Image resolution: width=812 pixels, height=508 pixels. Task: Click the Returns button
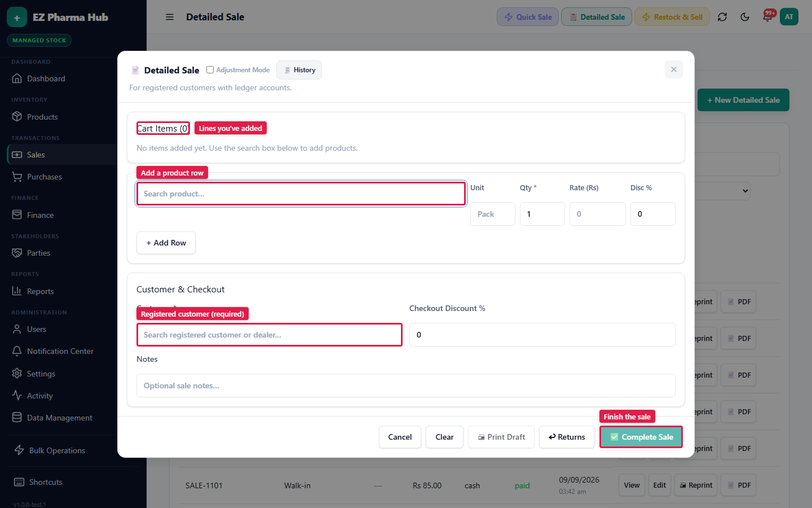[x=567, y=437]
